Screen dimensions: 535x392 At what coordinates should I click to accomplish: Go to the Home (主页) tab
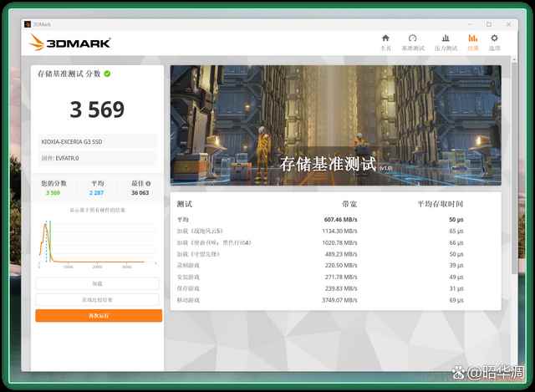click(385, 43)
